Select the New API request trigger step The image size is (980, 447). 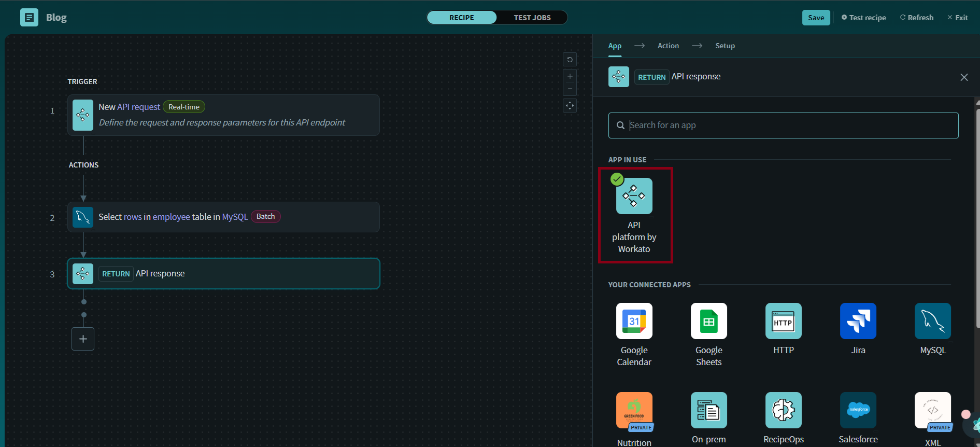(223, 115)
